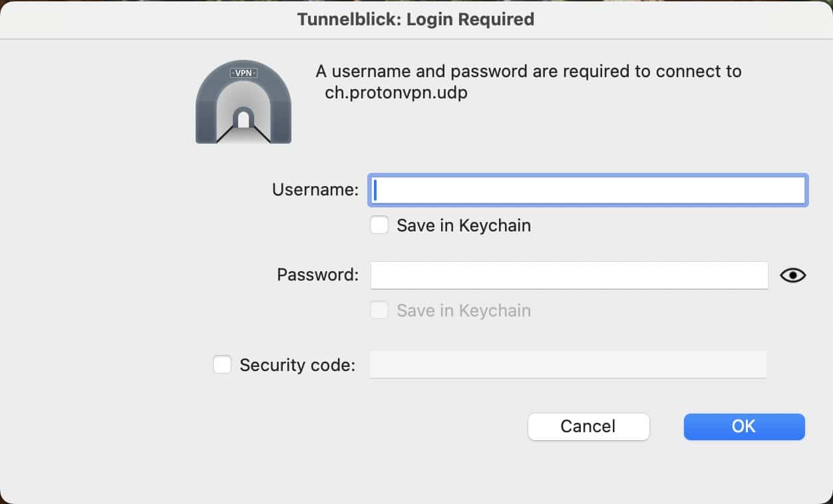Select the Security code input box
The image size is (833, 504).
click(568, 364)
